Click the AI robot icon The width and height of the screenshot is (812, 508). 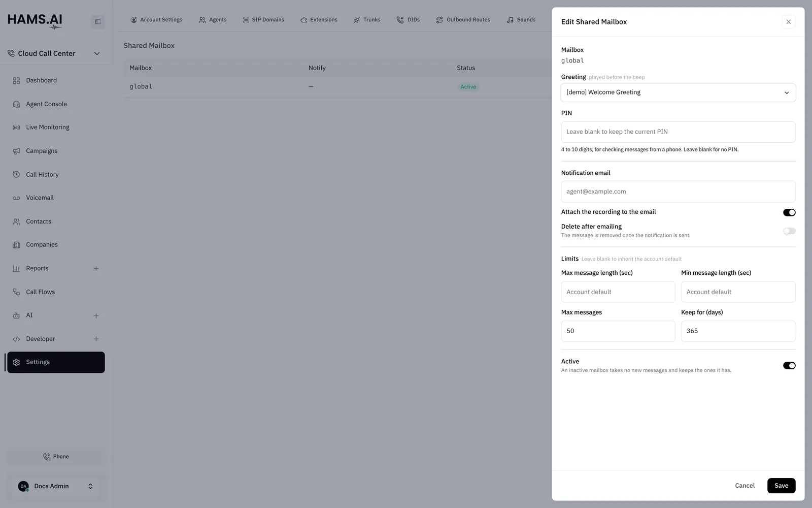click(16, 315)
